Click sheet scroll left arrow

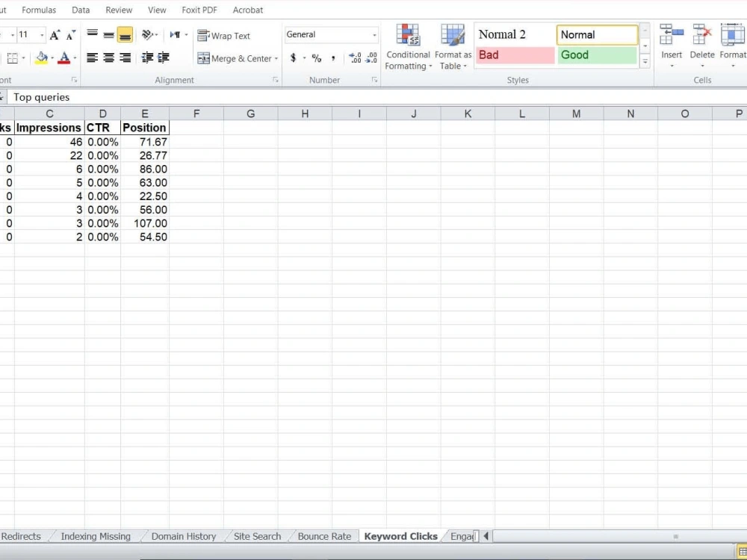(486, 536)
